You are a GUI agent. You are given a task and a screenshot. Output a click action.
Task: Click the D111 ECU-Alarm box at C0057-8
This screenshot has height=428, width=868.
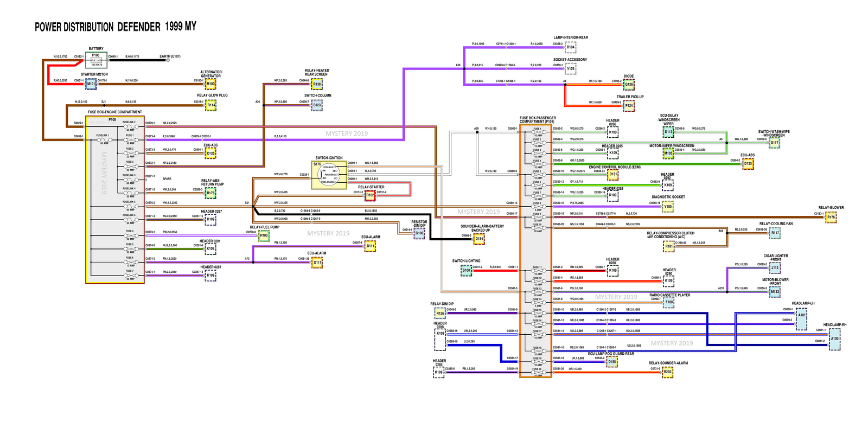(x=370, y=246)
